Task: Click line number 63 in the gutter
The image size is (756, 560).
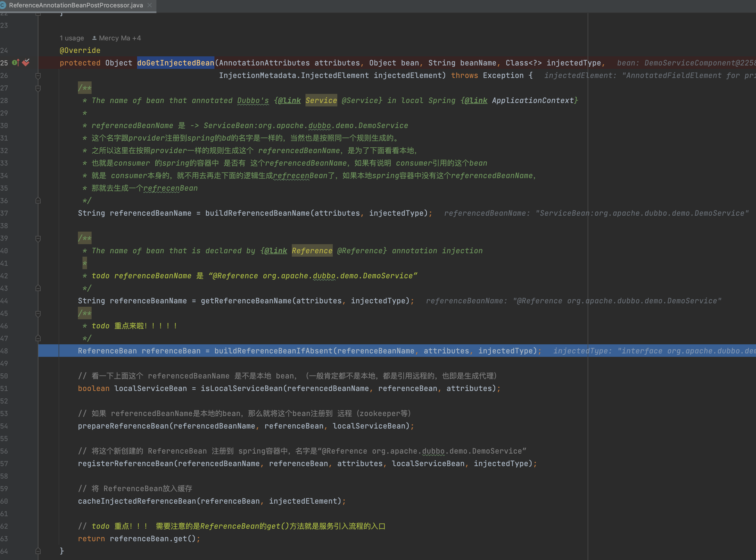Action: point(4,539)
